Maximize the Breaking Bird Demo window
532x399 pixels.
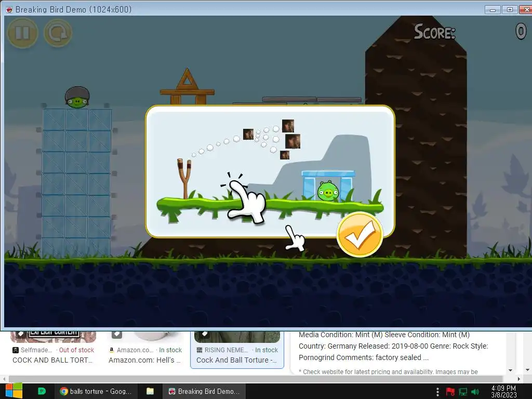(510, 9)
